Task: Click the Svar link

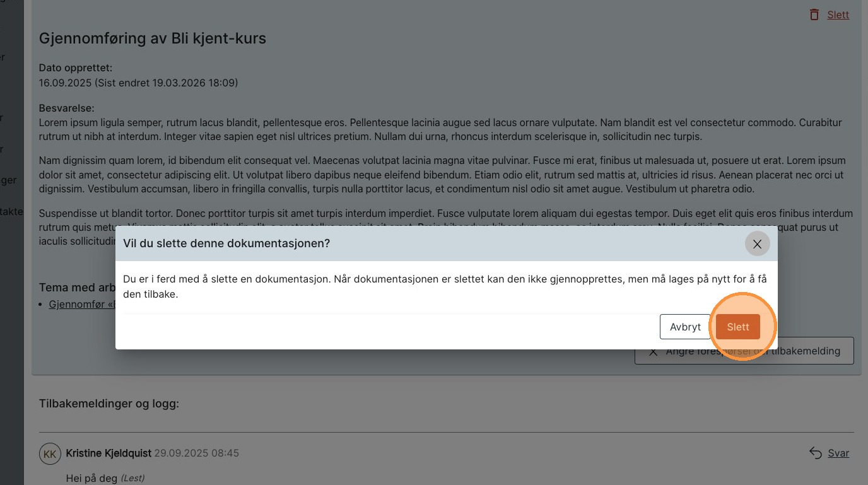Action: click(838, 453)
